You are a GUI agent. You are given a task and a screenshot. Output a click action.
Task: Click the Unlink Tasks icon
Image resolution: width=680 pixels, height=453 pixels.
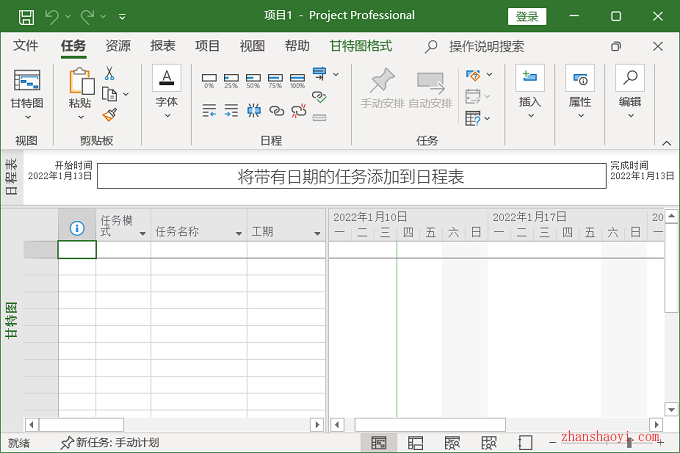click(x=299, y=111)
